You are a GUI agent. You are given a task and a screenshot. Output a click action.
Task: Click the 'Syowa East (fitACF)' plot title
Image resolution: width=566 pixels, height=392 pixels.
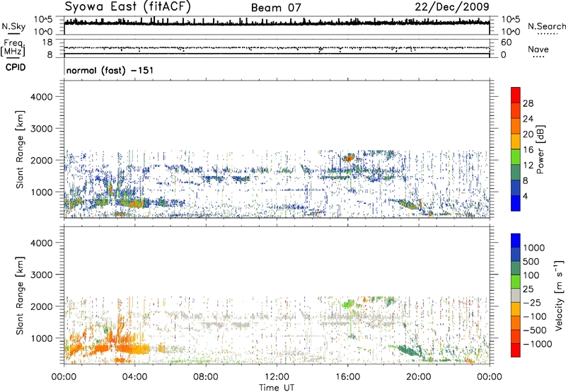click(x=127, y=7)
